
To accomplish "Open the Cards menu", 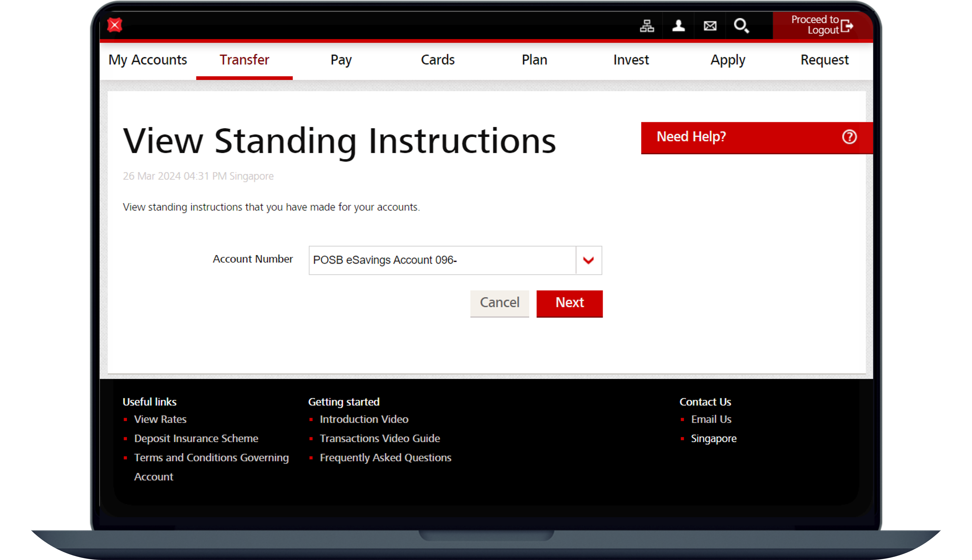I will point(438,60).
